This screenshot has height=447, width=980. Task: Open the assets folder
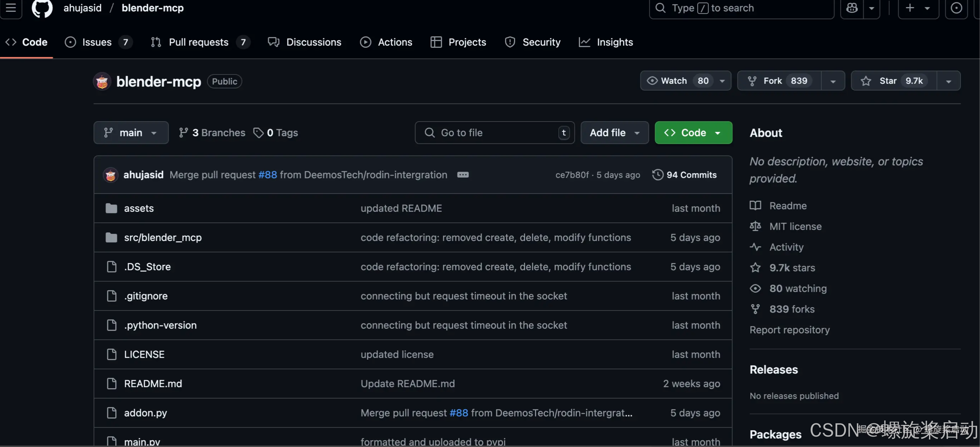point(138,208)
